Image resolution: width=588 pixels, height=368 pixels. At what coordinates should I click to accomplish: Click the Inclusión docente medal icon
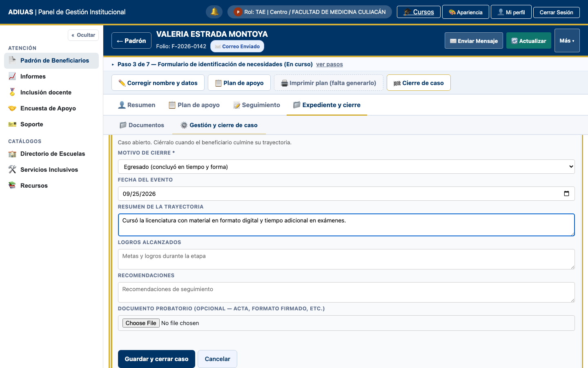[12, 92]
